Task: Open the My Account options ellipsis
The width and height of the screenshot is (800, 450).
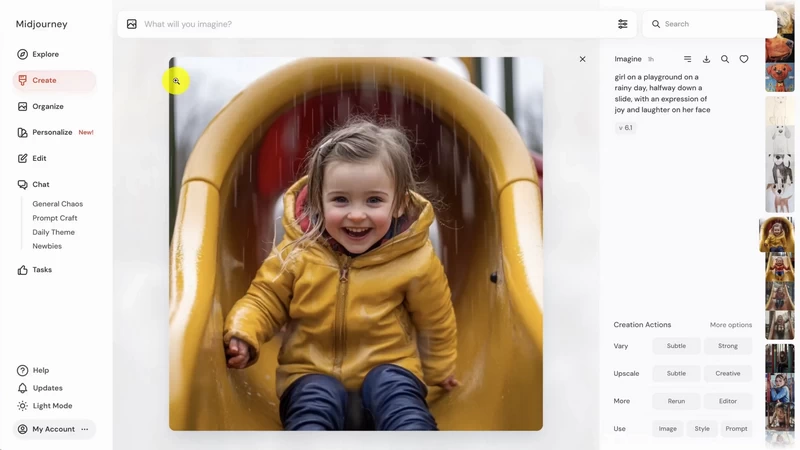Action: pos(85,429)
